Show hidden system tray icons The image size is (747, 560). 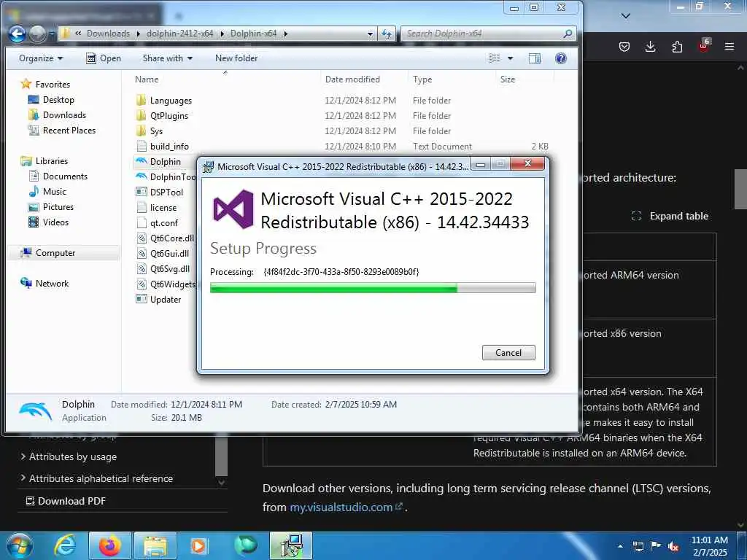click(620, 546)
